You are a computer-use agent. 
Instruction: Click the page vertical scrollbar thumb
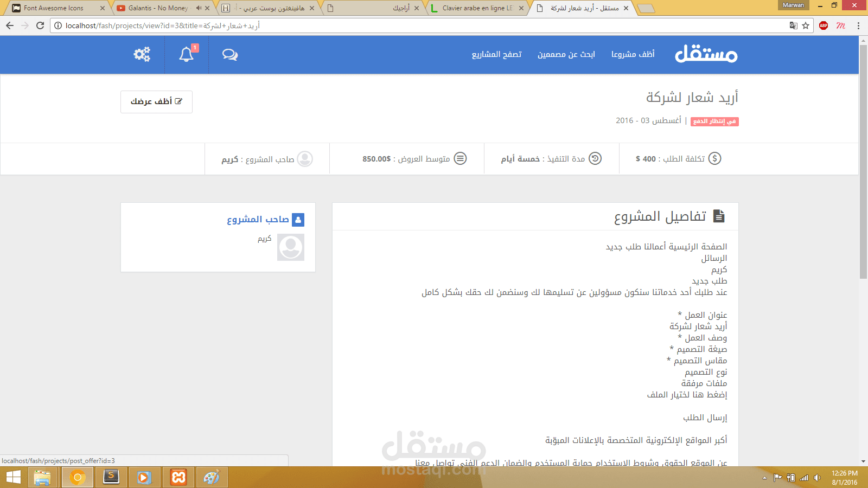tap(864, 162)
